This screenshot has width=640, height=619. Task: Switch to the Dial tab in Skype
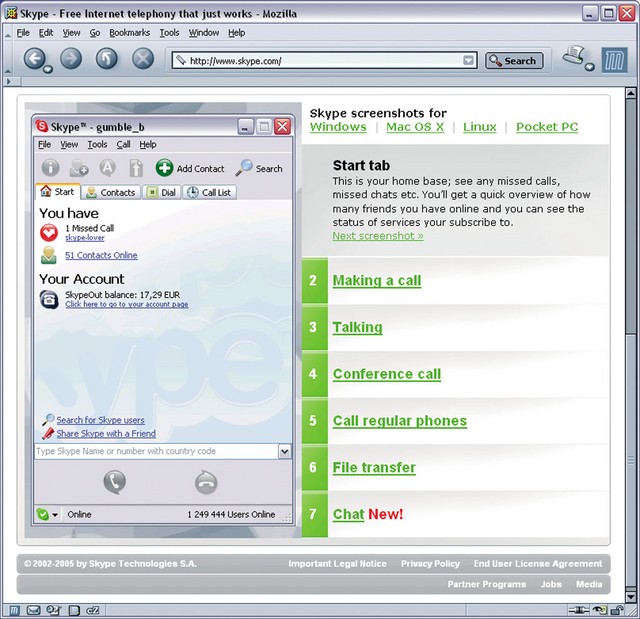[162, 192]
